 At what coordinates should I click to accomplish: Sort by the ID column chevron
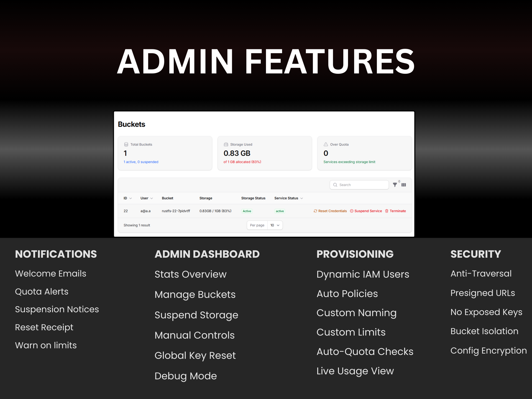(131, 198)
